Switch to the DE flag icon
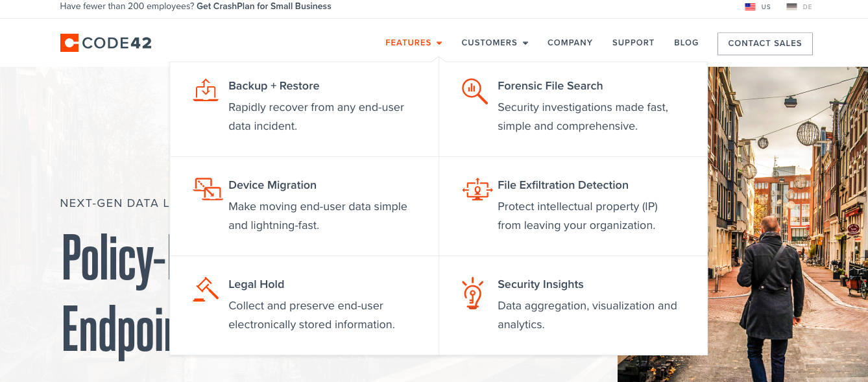 (x=791, y=6)
